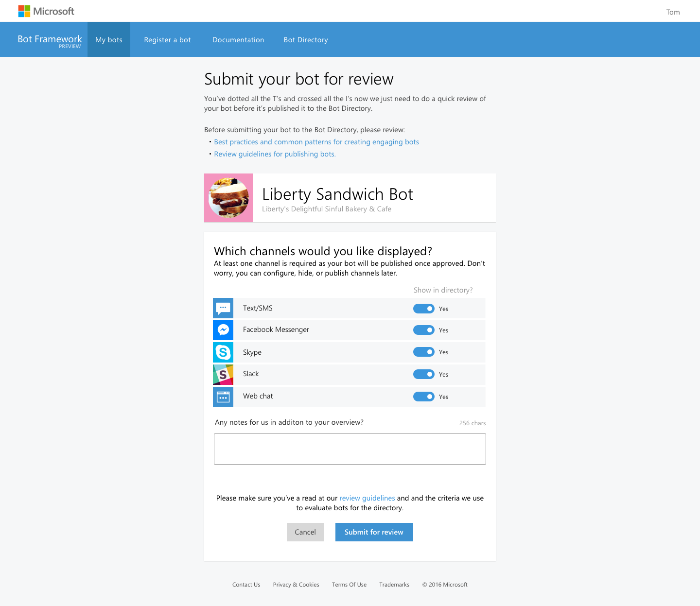Click the Bot Framework Preview title
This screenshot has height=606, width=700.
tap(50, 41)
